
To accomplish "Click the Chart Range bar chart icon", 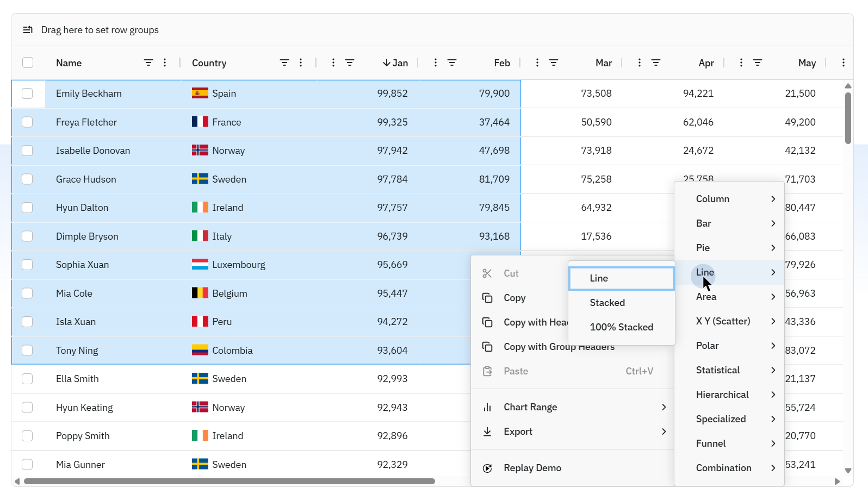I will [487, 407].
